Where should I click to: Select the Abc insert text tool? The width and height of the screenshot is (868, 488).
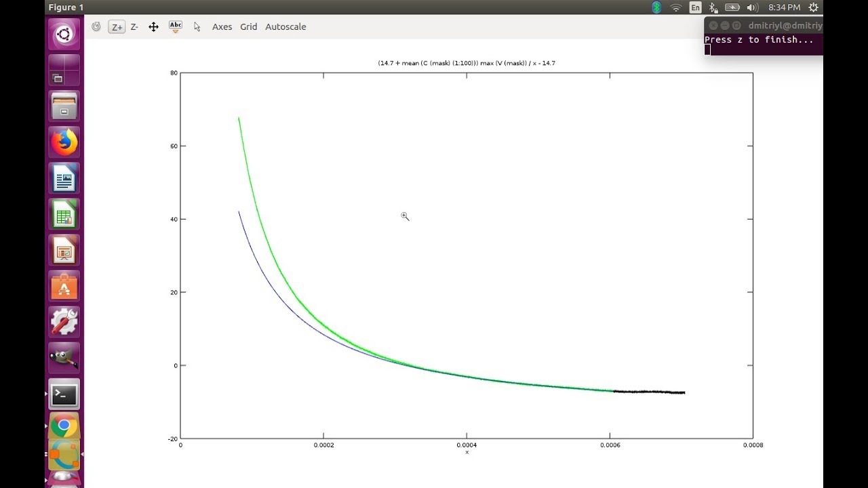pyautogui.click(x=176, y=26)
